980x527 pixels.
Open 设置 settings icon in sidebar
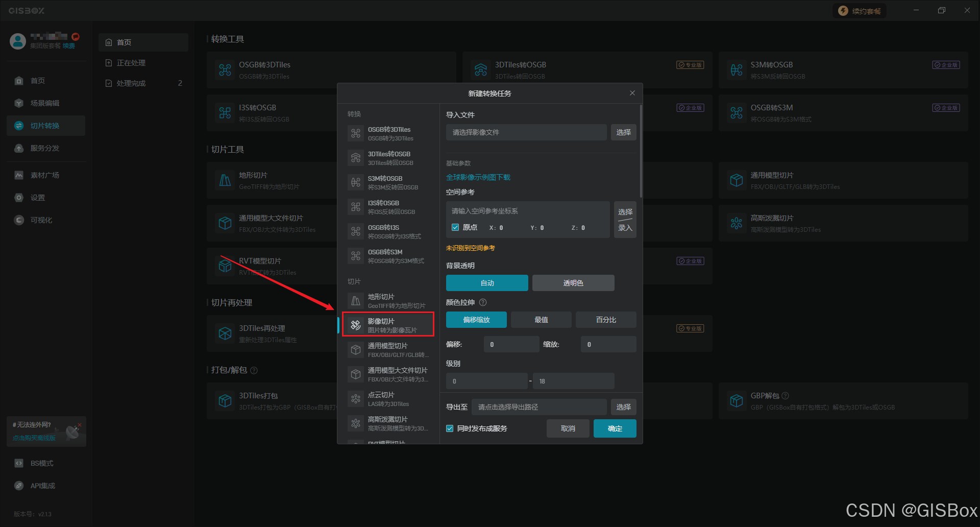click(19, 198)
